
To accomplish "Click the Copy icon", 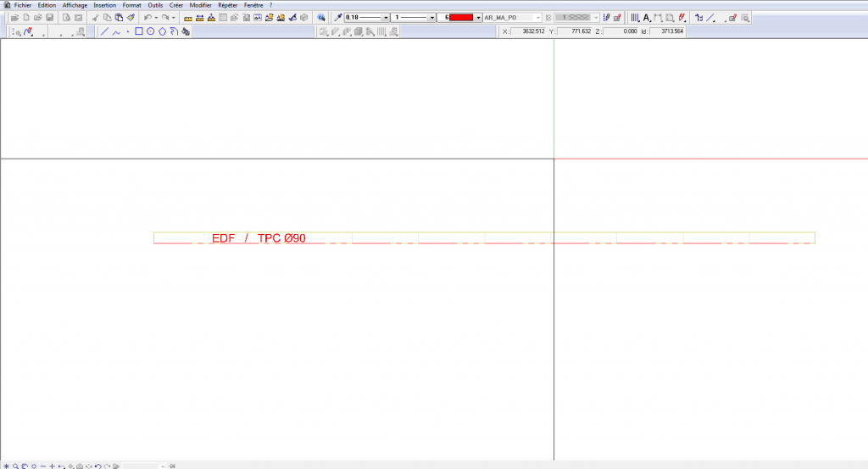I will pyautogui.click(x=107, y=17).
